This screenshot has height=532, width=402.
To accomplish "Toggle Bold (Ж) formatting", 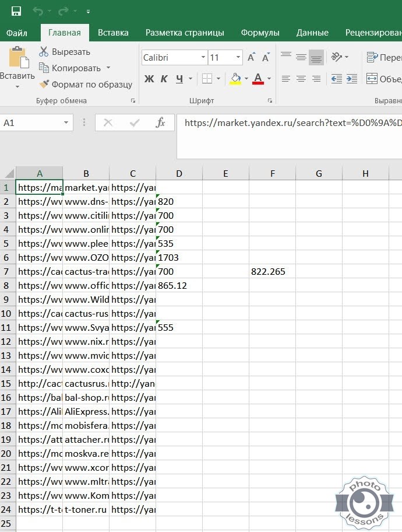I will tap(149, 79).
